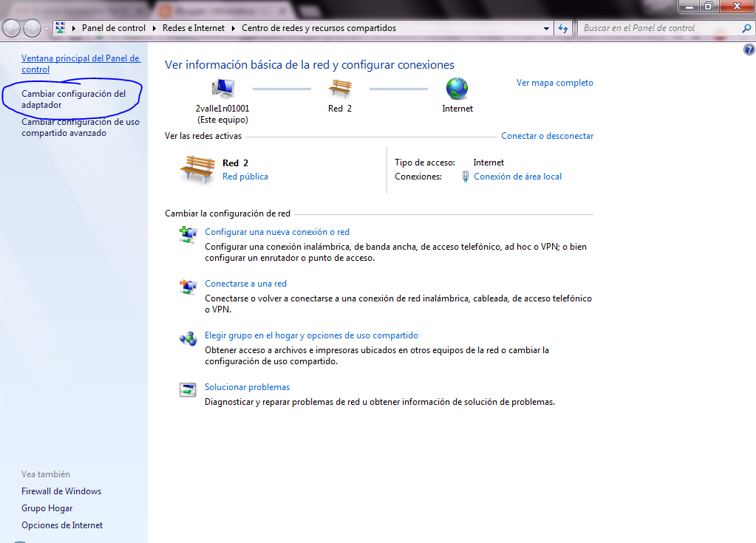
Task: Click the bold Red 2 network name
Action: coord(235,163)
